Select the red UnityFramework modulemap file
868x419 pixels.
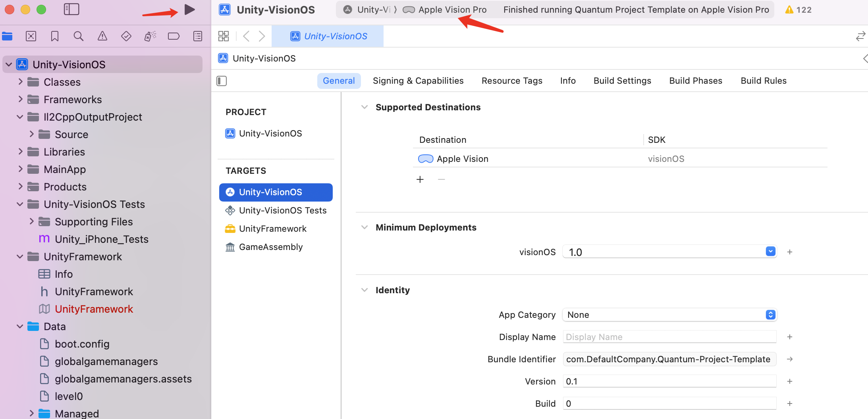pos(86,309)
